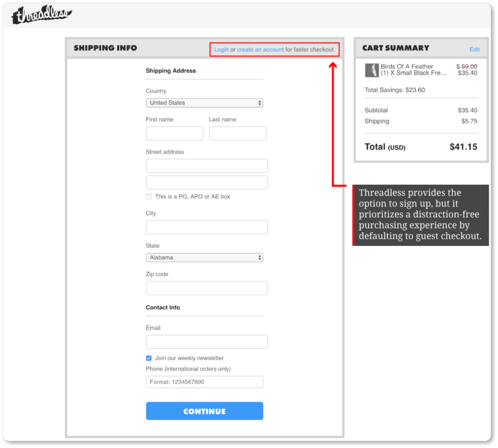Click Edit in Cart Summary

pos(474,49)
